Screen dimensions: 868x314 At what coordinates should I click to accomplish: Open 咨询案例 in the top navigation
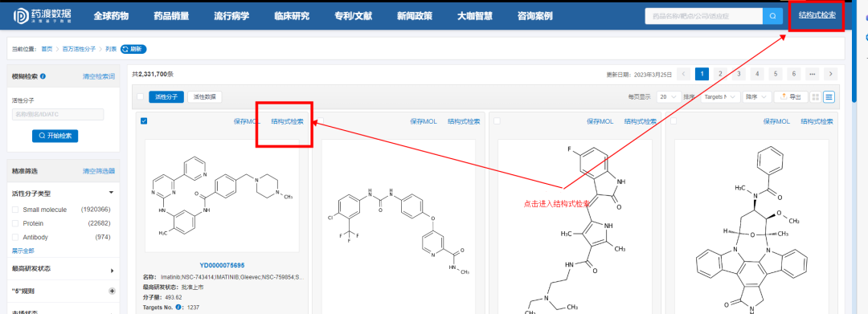point(534,16)
